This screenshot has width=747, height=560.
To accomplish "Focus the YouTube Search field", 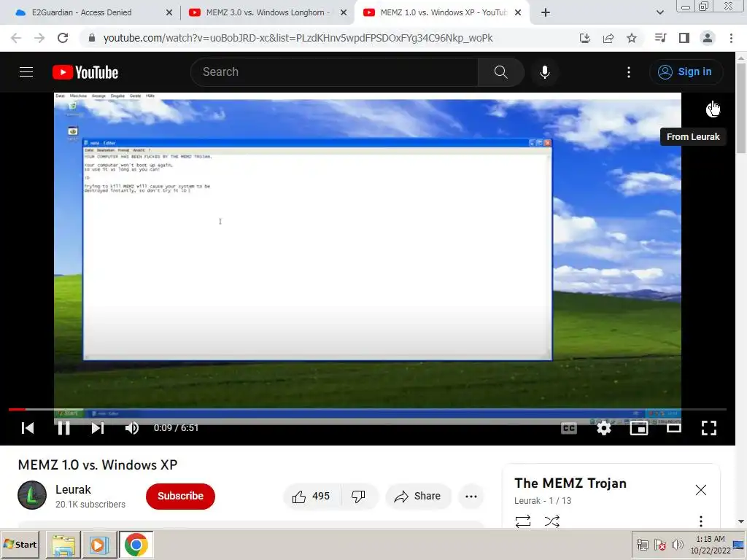I will 334,72.
